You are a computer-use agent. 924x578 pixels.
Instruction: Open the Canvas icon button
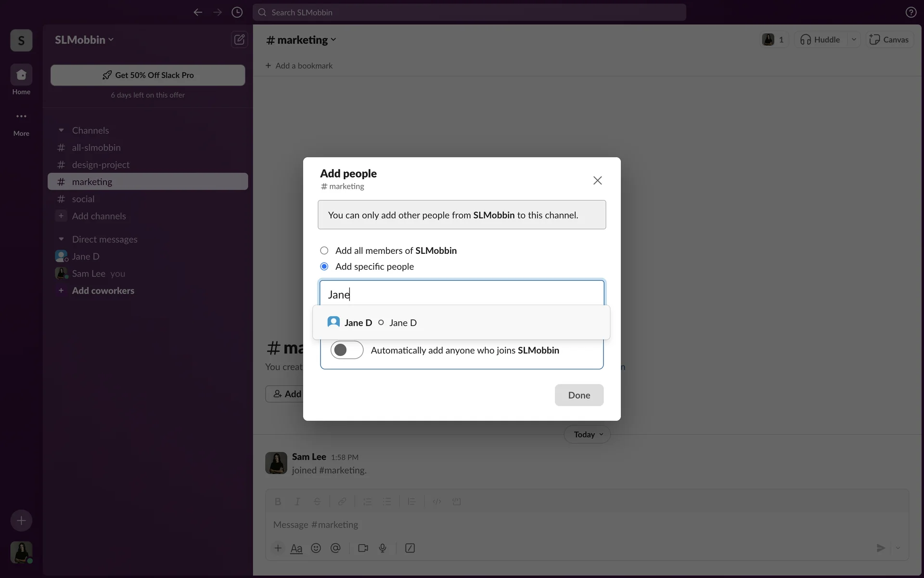889,39
